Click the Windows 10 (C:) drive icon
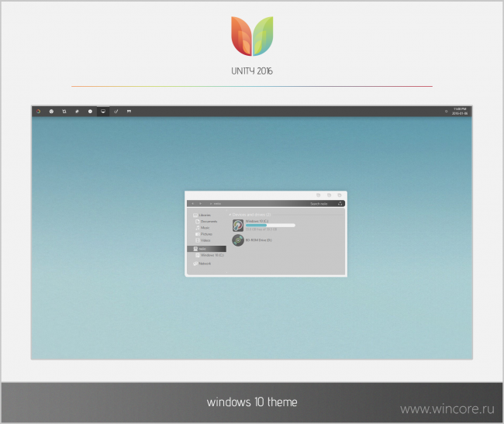 238,226
